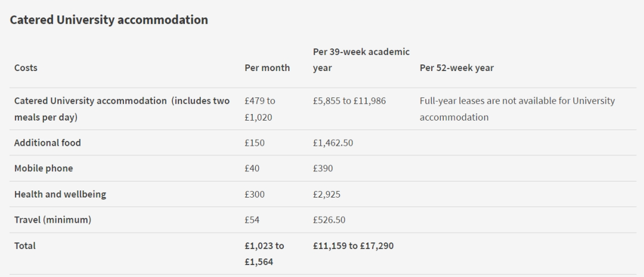Click the £2,925 health and wellbeing cost

coord(327,194)
